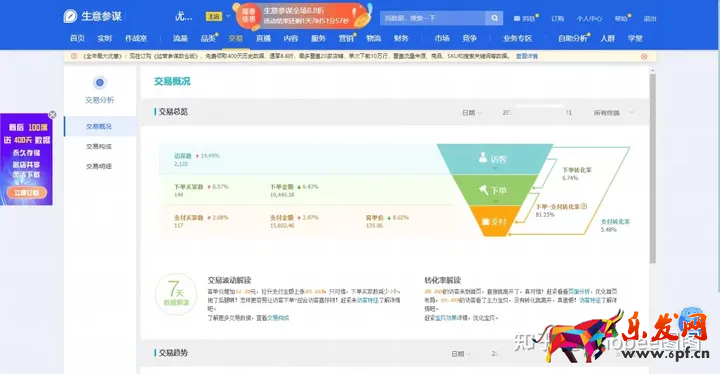Expand 下单-支付转化率 plus icon

coord(584,206)
